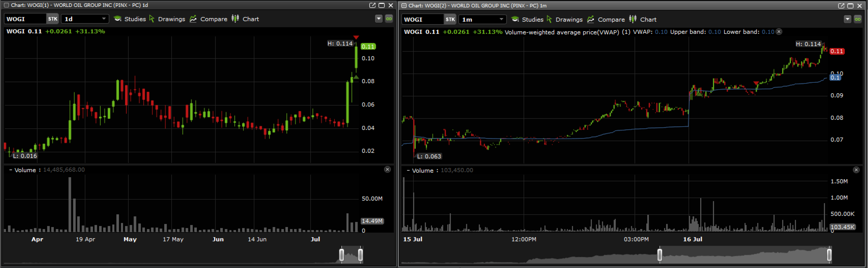This screenshot has width=868, height=268.
Task: Click the right chart window menu icon
Action: coord(404,6)
